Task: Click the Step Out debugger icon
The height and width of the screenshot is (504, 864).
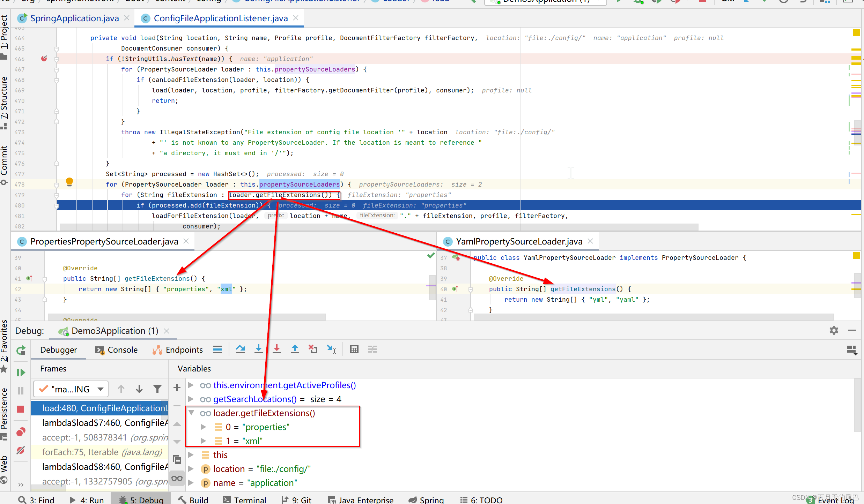Action: [x=295, y=349]
